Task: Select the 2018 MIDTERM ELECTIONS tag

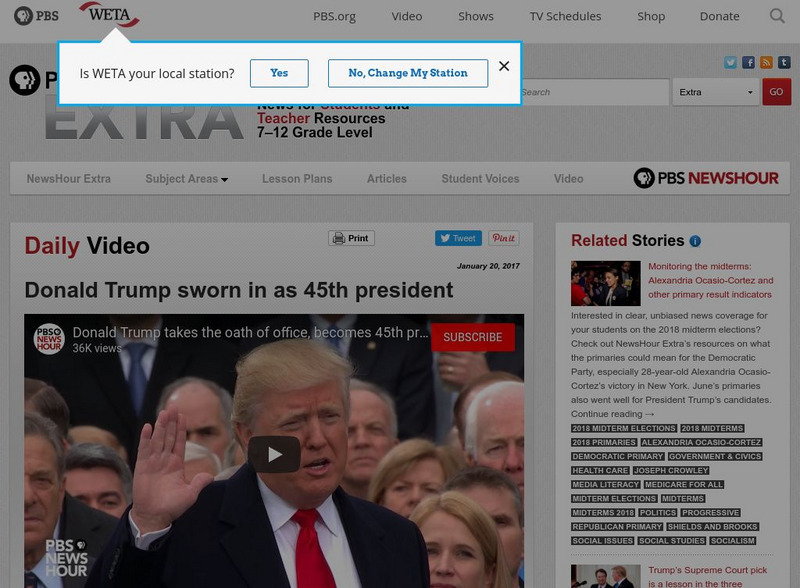Action: (623, 428)
